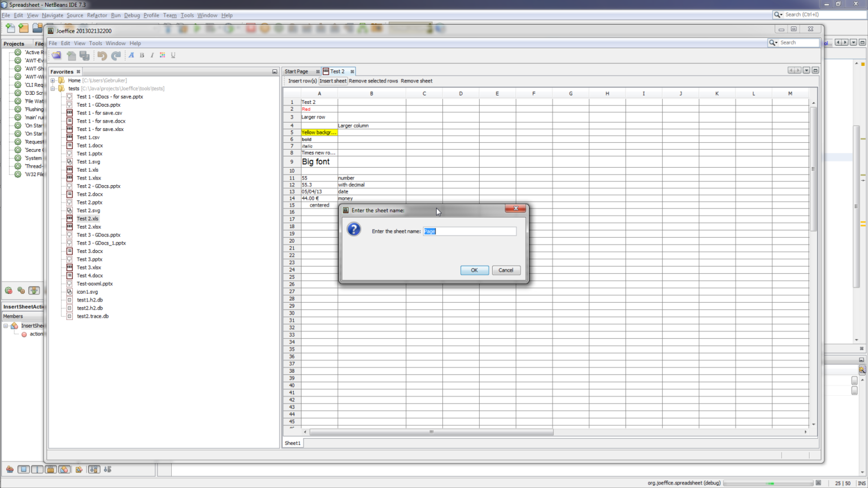Click the lock icon in the bottom toolbar
Image resolution: width=868 pixels, height=488 pixels.
tap(50, 469)
